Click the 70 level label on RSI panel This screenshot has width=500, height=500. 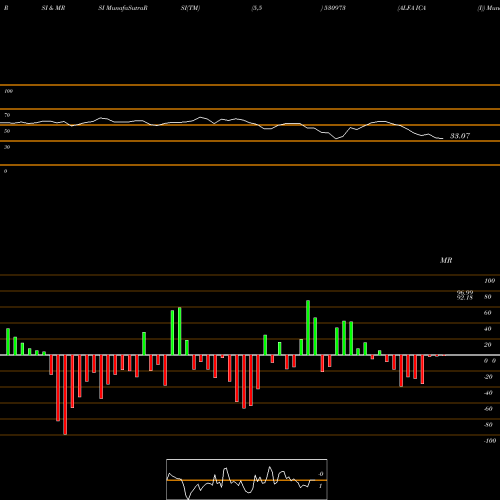7,115
